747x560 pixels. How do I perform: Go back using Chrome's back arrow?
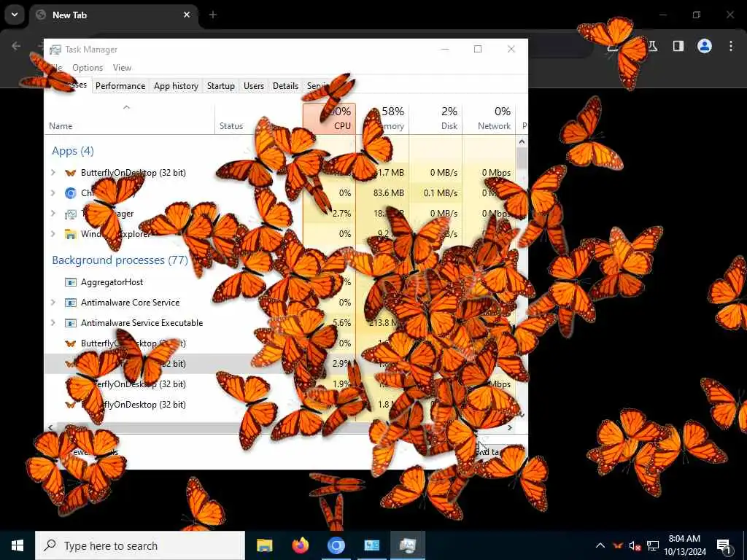pyautogui.click(x=16, y=46)
